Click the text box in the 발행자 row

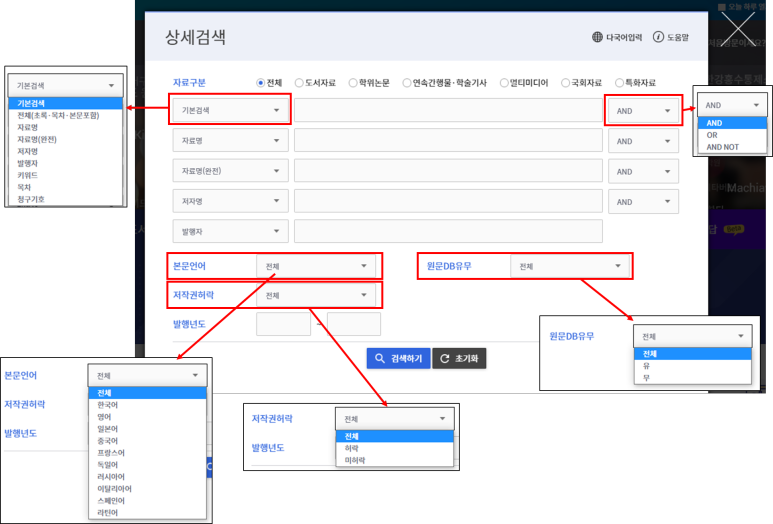pos(448,231)
